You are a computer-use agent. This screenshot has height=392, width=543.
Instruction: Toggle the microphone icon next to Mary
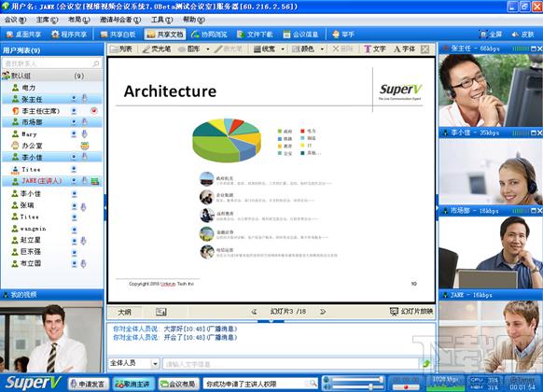(x=84, y=133)
